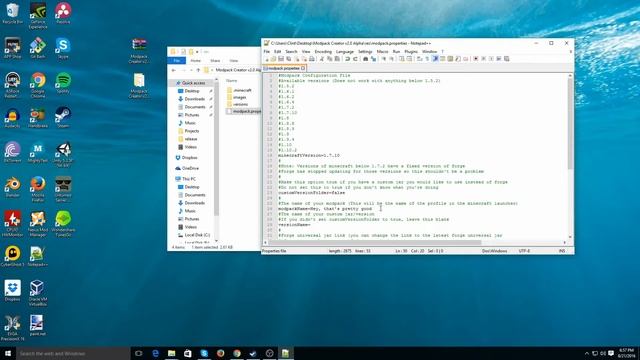Viewport: 640px width, 360px height.
Task: Open the Encoding menu in Notepad++
Action: [x=323, y=52]
